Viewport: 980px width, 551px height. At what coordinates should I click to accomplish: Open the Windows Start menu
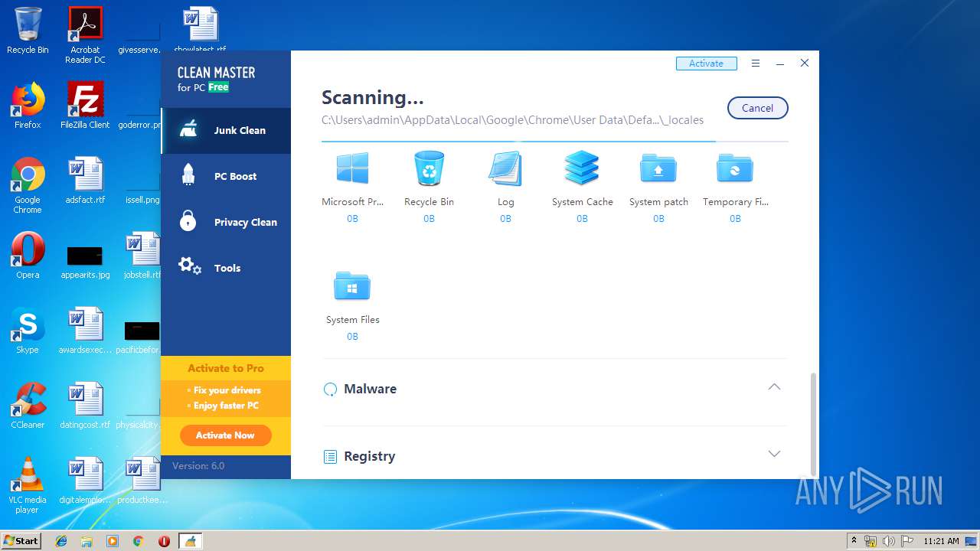[x=21, y=540]
